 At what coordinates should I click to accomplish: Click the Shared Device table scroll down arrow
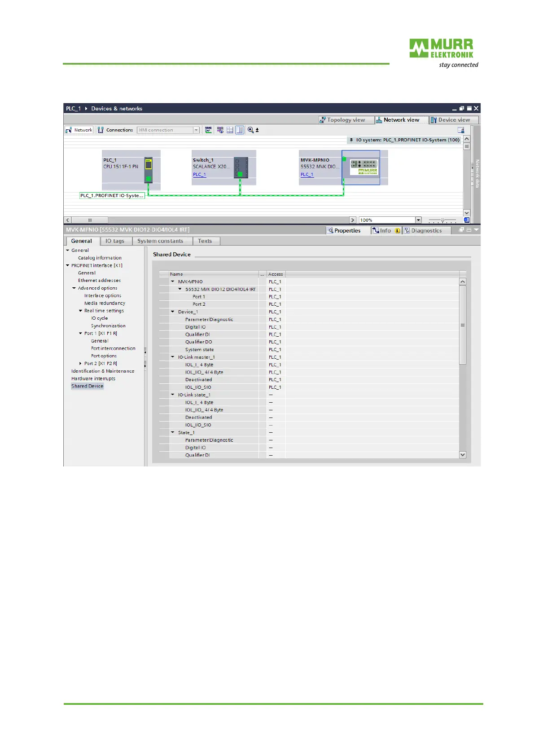tap(463, 455)
